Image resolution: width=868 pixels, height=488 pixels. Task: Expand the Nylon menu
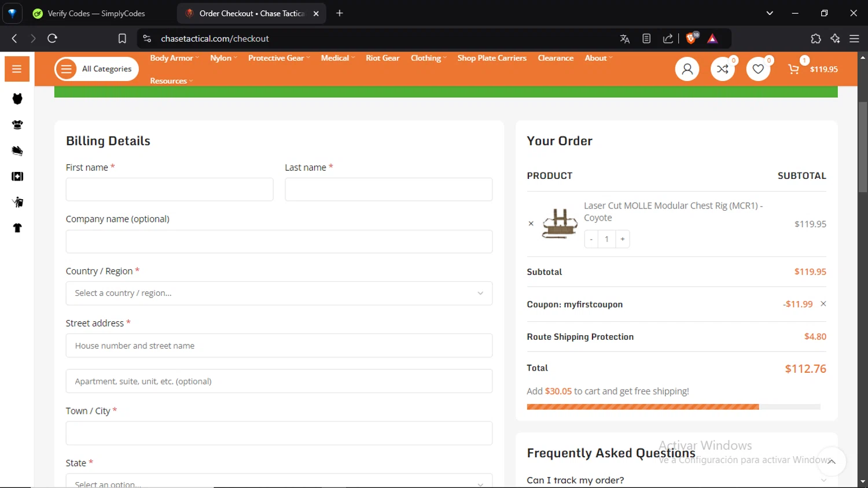pyautogui.click(x=223, y=58)
